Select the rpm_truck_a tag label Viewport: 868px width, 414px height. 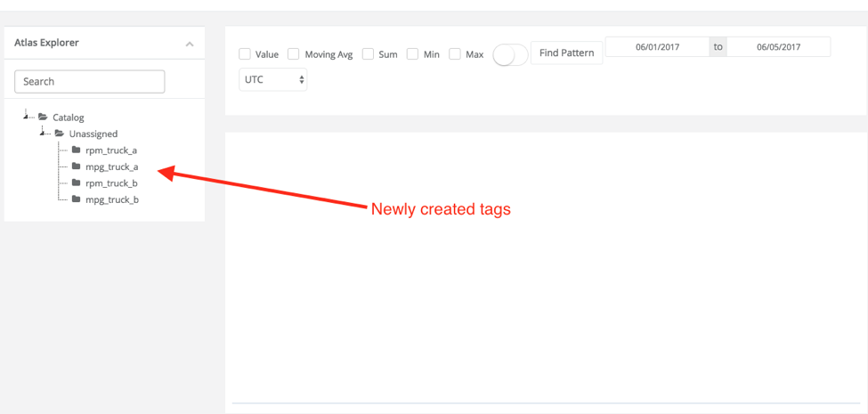(x=111, y=150)
